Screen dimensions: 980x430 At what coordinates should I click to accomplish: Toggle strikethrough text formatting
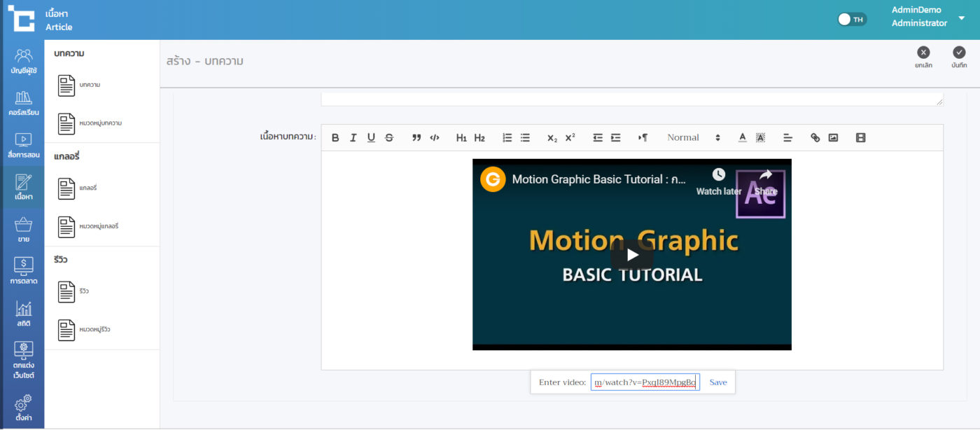[x=389, y=138]
